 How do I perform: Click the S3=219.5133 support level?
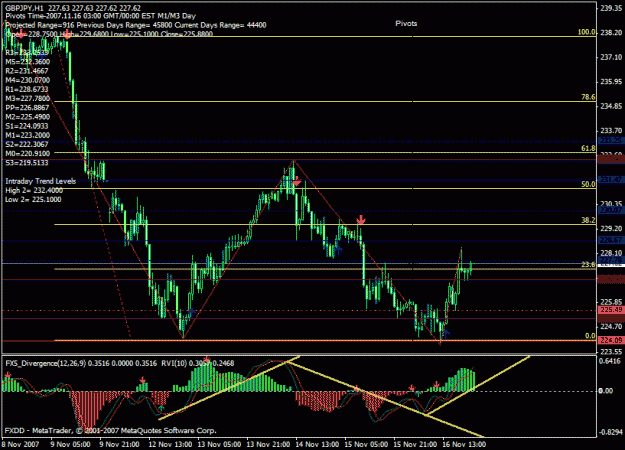pos(27,163)
